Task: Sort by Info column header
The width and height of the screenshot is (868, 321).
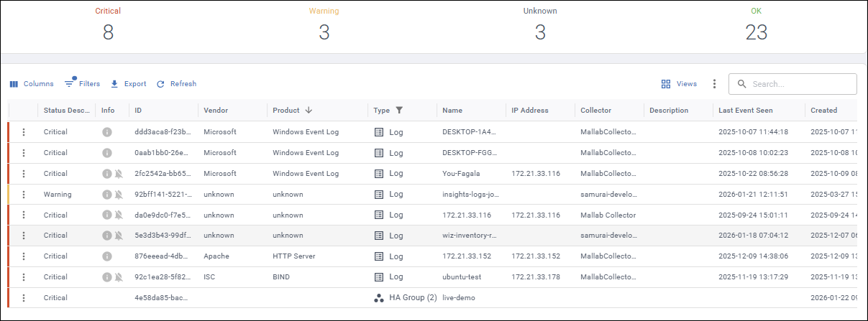Action: [108, 111]
